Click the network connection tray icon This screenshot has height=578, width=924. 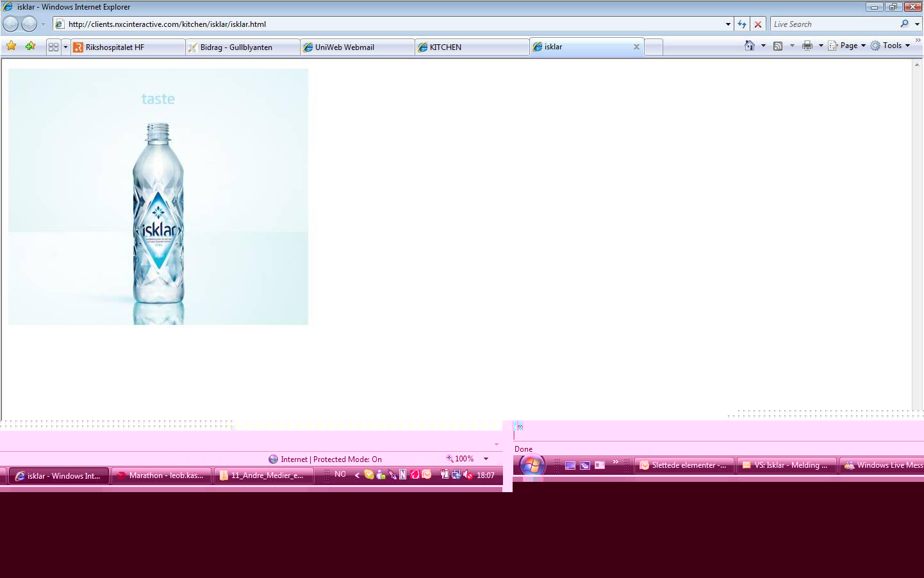(456, 475)
